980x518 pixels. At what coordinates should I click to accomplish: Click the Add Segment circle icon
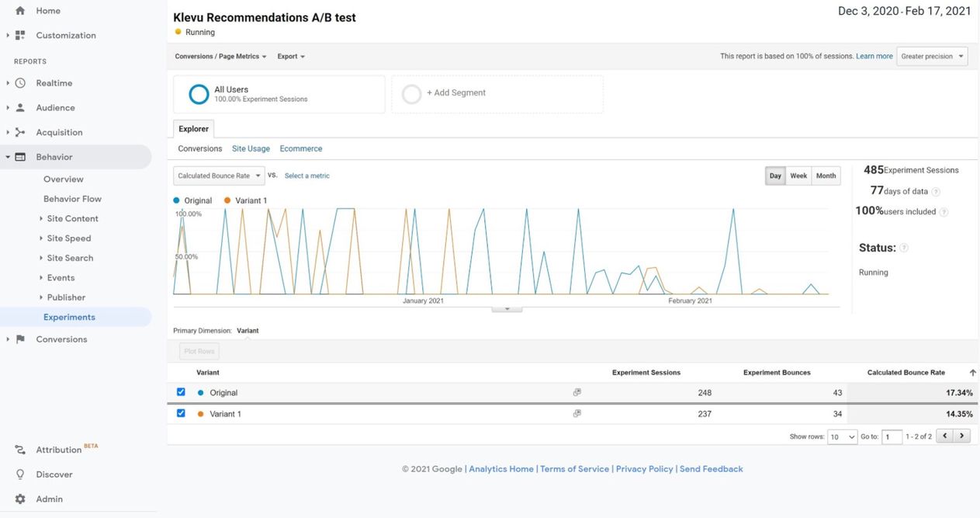[x=412, y=94]
